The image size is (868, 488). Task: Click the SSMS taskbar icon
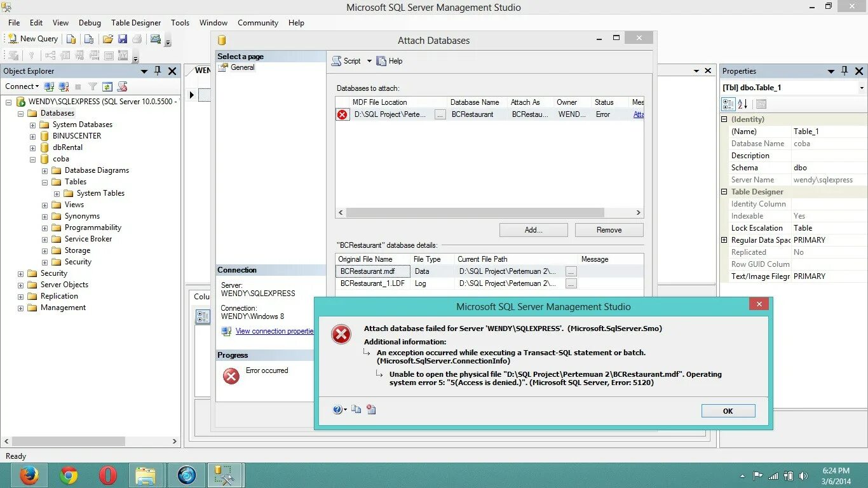(224, 475)
